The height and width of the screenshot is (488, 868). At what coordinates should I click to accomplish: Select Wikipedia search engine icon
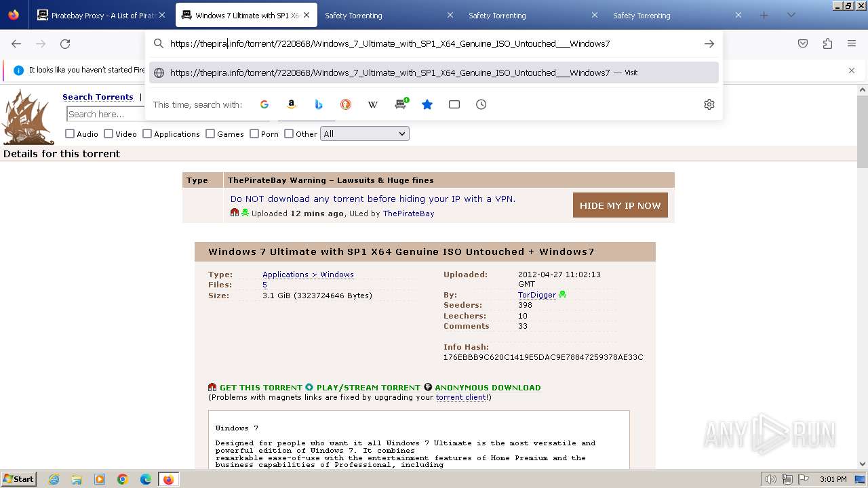coord(373,104)
